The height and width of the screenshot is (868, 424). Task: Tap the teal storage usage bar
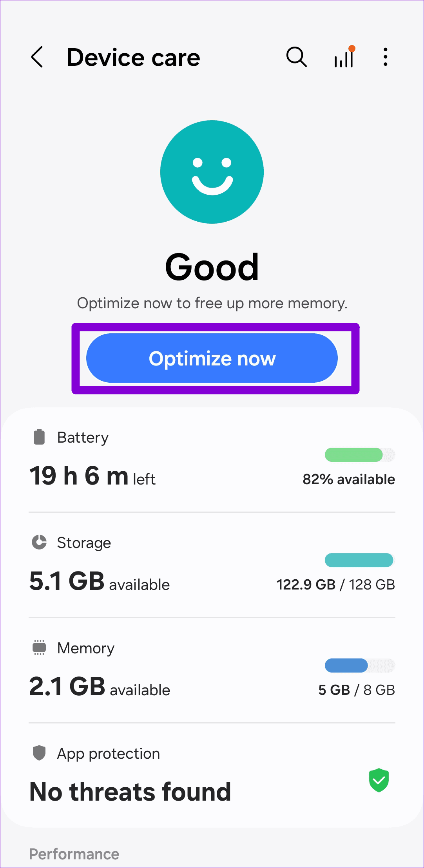pos(360,560)
